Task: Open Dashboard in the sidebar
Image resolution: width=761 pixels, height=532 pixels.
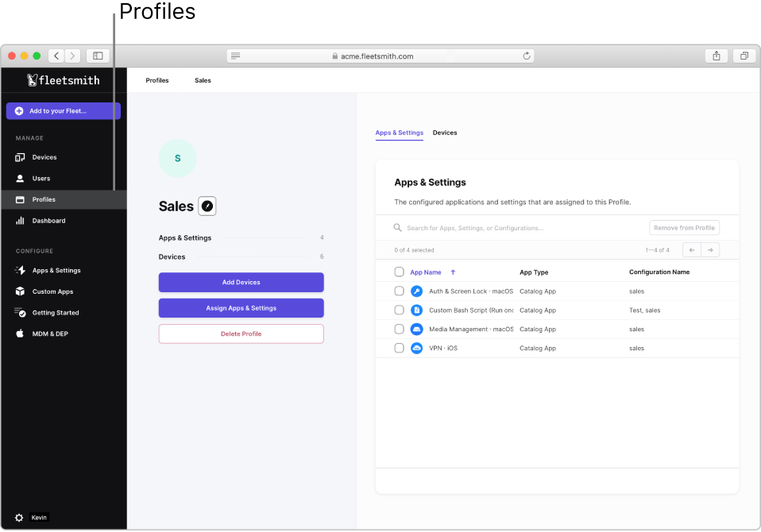Action: 48,221
